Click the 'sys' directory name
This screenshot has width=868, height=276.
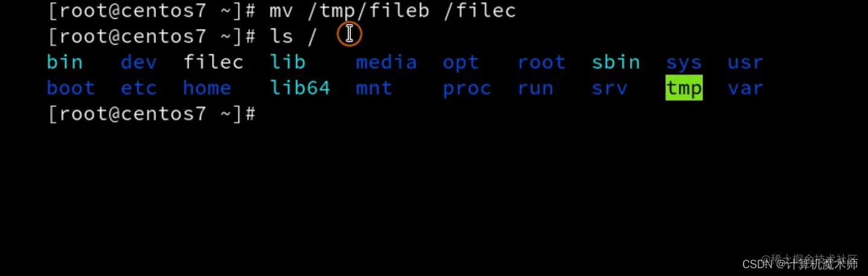[684, 63]
